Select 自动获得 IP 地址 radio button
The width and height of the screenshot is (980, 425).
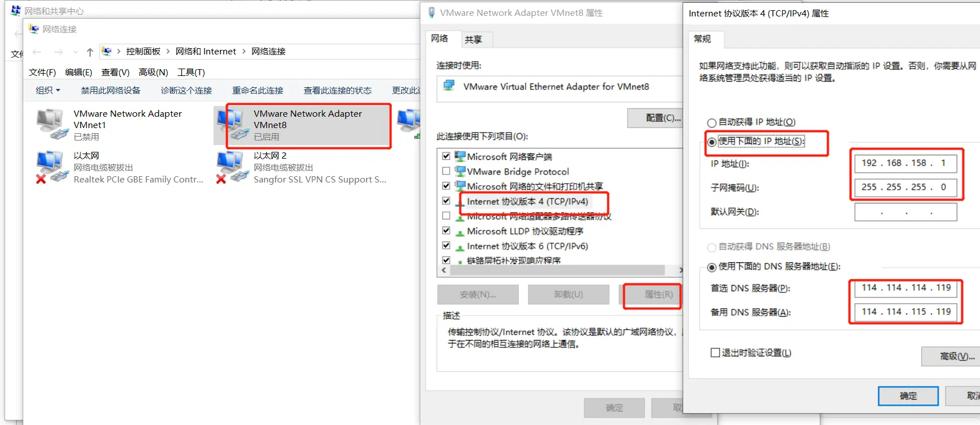711,123
